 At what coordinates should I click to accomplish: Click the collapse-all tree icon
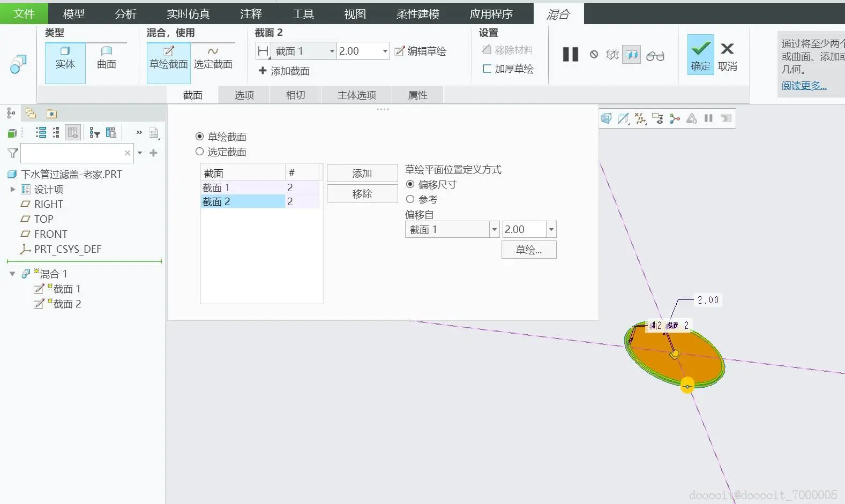[56, 132]
